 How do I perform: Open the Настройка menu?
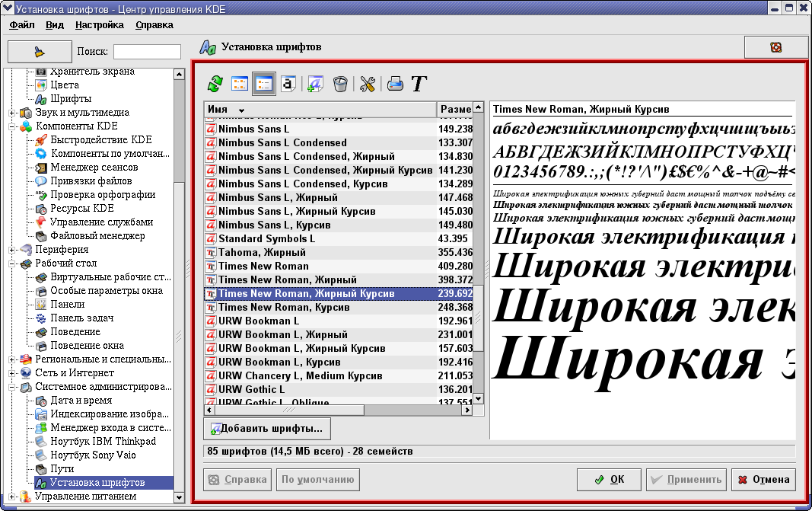[99, 24]
